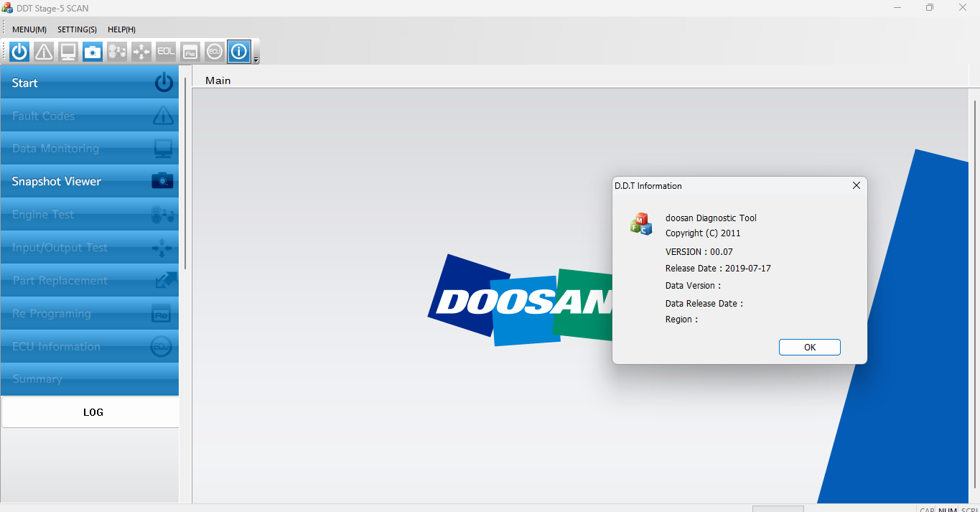
Task: Click the Fault Codes warning toolbar icon
Action: [44, 52]
